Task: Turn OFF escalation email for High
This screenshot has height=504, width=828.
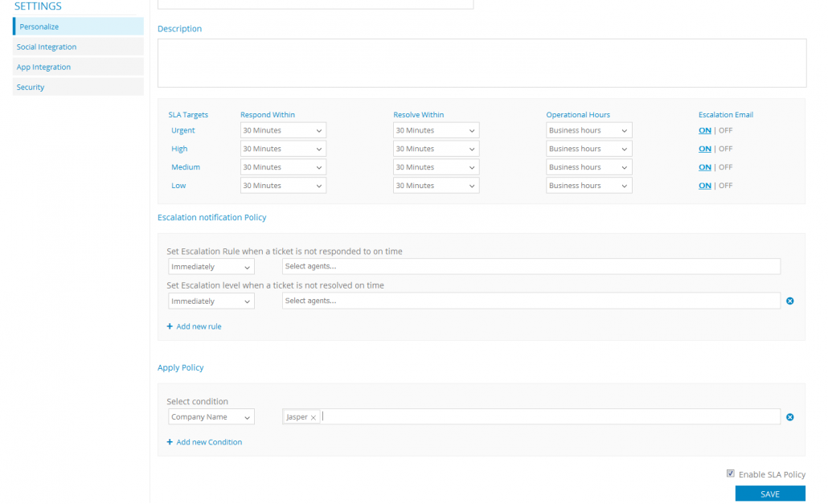Action: tap(726, 149)
